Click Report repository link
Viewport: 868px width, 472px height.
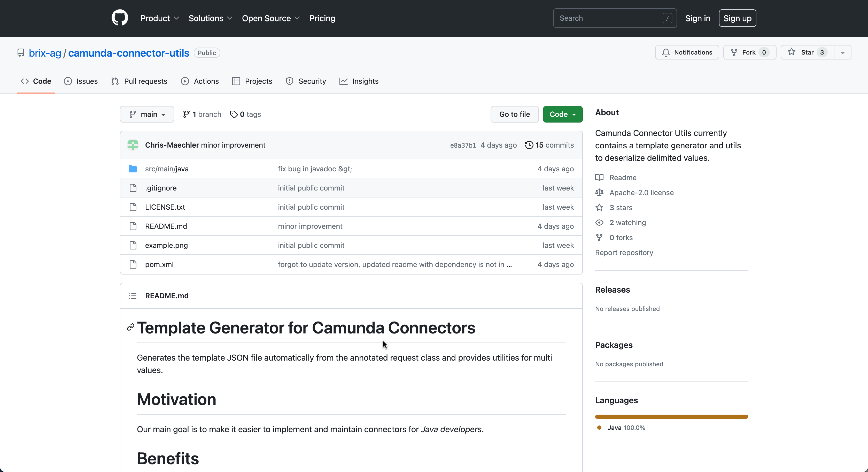(624, 253)
